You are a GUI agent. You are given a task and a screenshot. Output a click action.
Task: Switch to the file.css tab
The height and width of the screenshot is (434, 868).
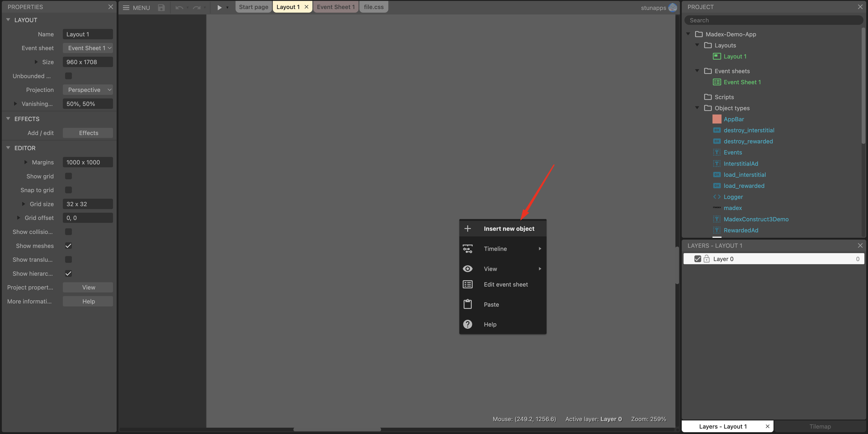pyautogui.click(x=374, y=7)
